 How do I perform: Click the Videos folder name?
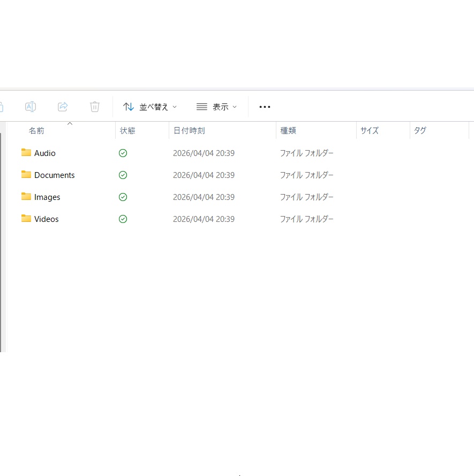[47, 219]
